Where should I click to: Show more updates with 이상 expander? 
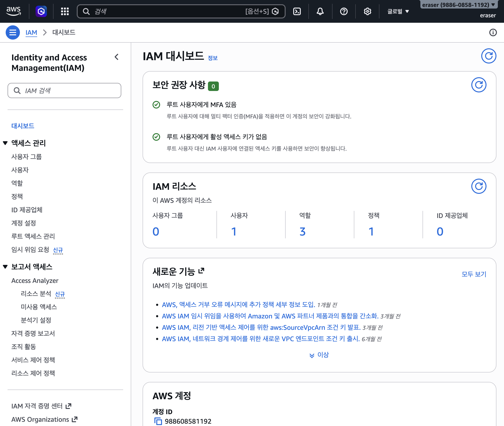point(319,355)
